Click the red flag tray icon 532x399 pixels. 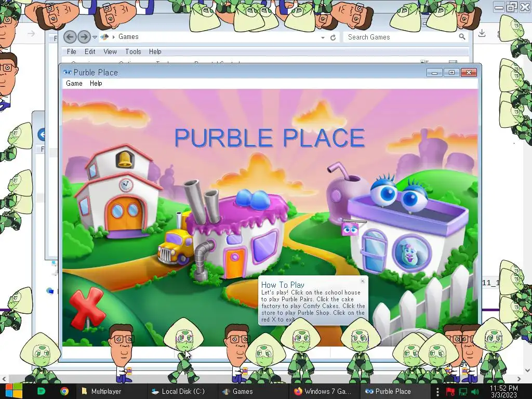(450, 392)
